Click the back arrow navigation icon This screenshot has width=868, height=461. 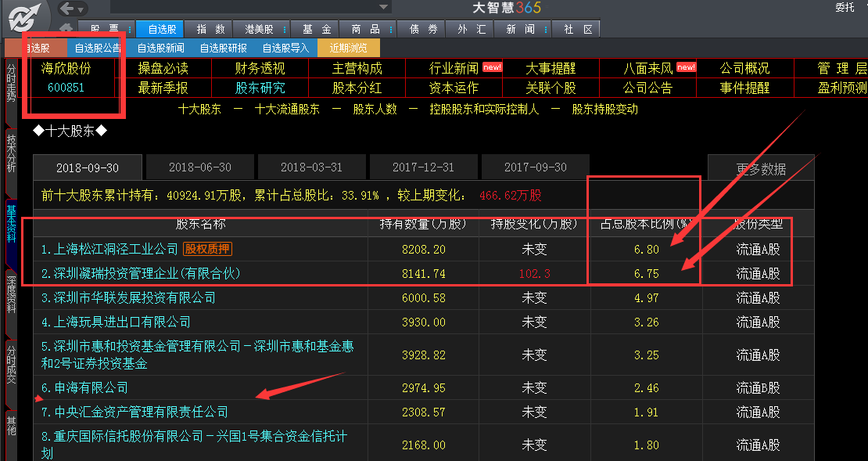click(x=66, y=9)
